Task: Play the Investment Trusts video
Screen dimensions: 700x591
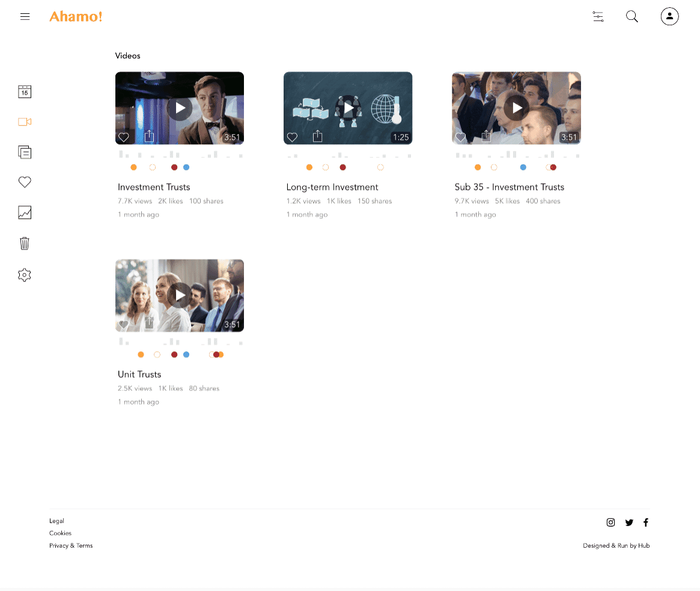Action: coord(180,108)
